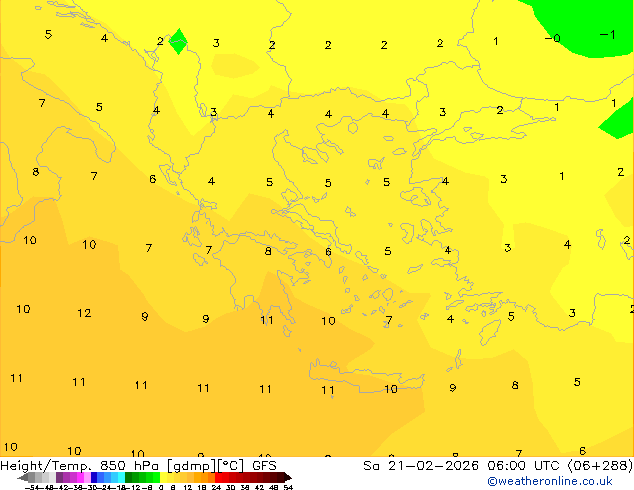Click the green diamond patch on map
Screen dimensions: 634x490
178,41
